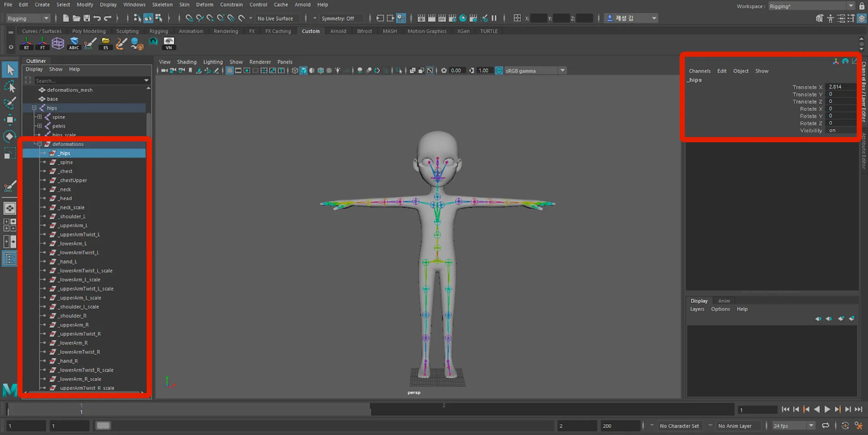This screenshot has width=868, height=435.
Task: Click the Translate X value field
Action: tap(841, 87)
